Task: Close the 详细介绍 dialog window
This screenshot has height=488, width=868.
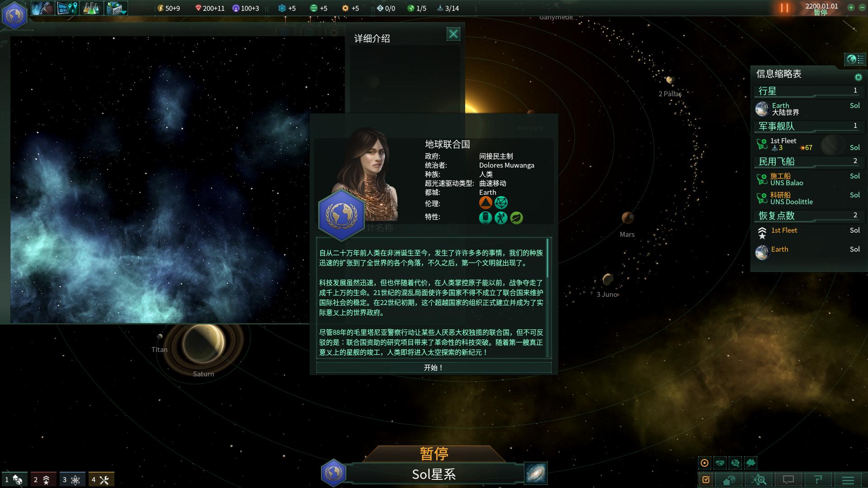Action: tap(453, 34)
